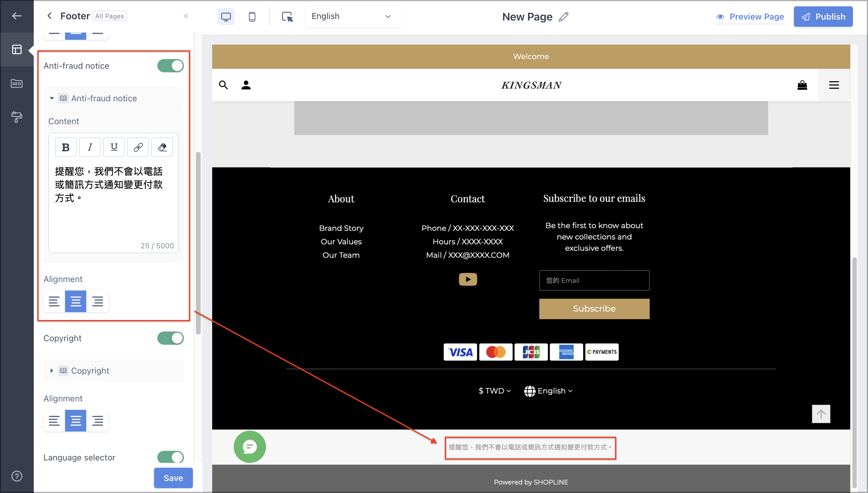Toggle the Copyright section on
The image size is (868, 493).
click(x=170, y=338)
